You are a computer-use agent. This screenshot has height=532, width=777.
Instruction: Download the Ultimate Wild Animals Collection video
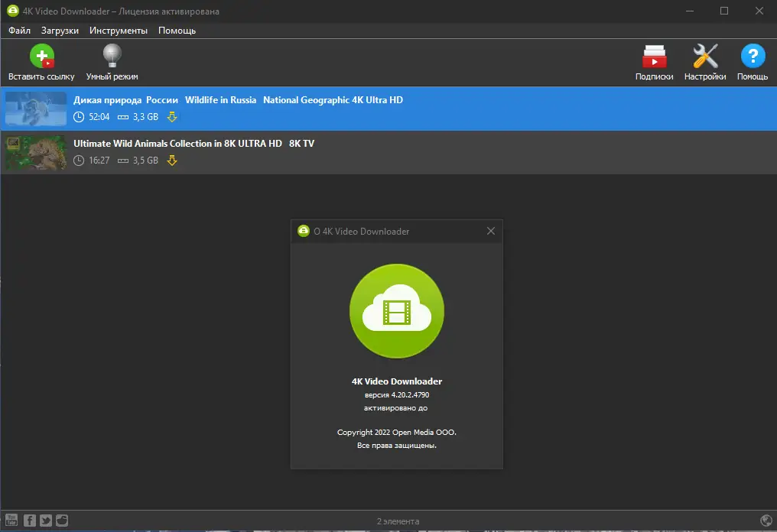click(171, 161)
